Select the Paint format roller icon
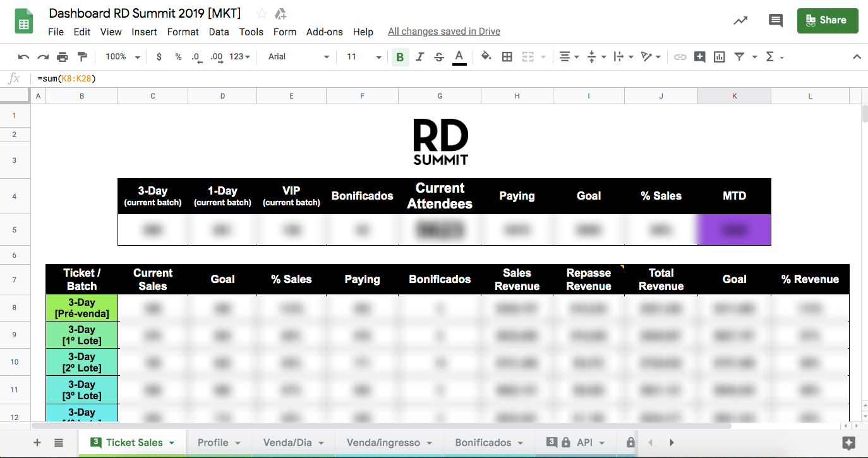868x458 pixels. pyautogui.click(x=82, y=57)
